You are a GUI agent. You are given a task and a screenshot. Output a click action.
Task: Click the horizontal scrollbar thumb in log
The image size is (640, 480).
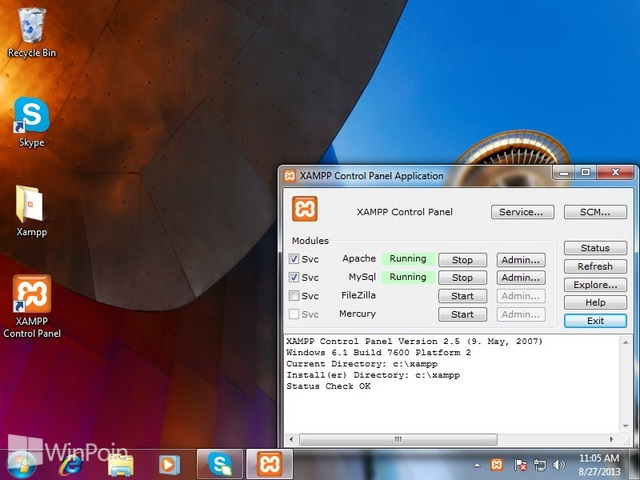(x=398, y=440)
